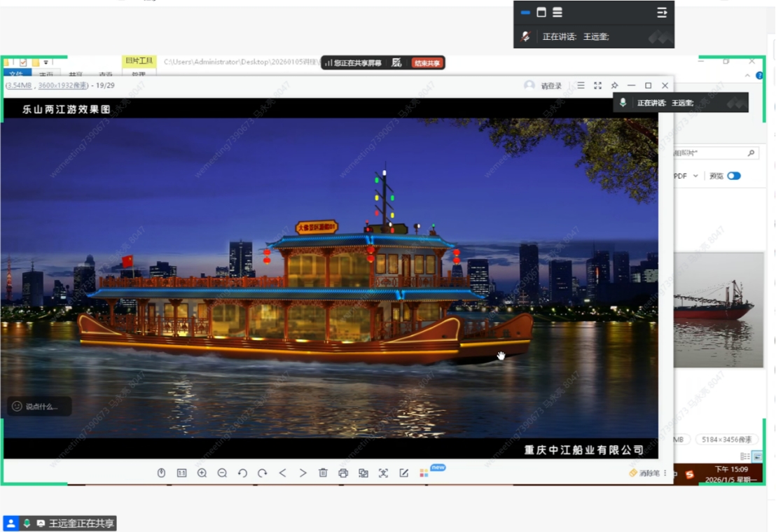Expand the PDF dropdown arrow
This screenshot has height=532, width=776.
click(695, 176)
